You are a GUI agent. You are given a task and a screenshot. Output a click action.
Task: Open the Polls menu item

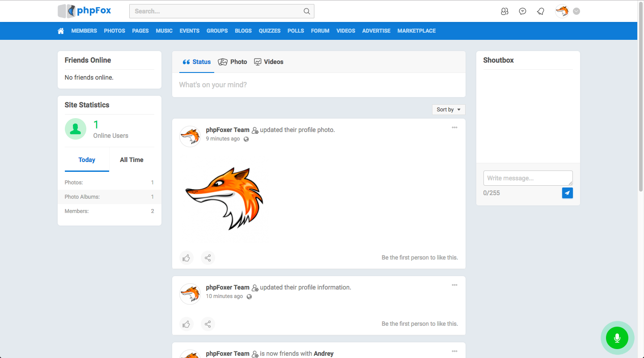click(296, 31)
